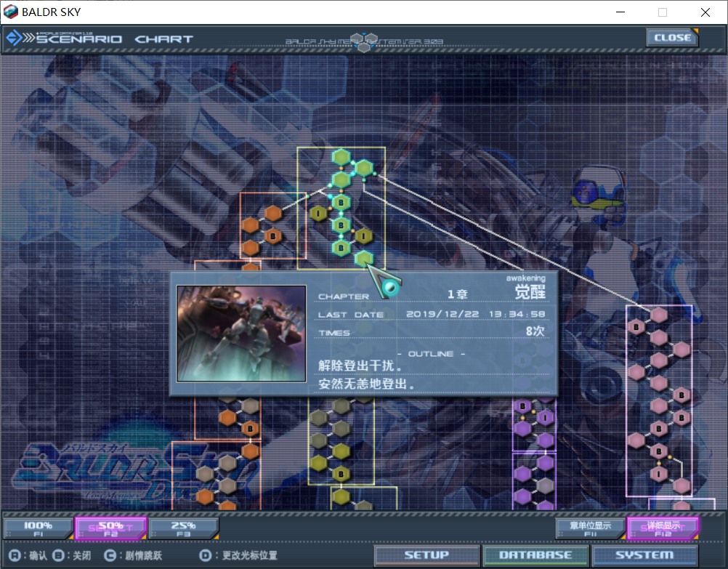Image resolution: width=728 pixels, height=569 pixels.
Task: Click the D: 更改光标位置 cursor position hint
Action: [x=238, y=555]
